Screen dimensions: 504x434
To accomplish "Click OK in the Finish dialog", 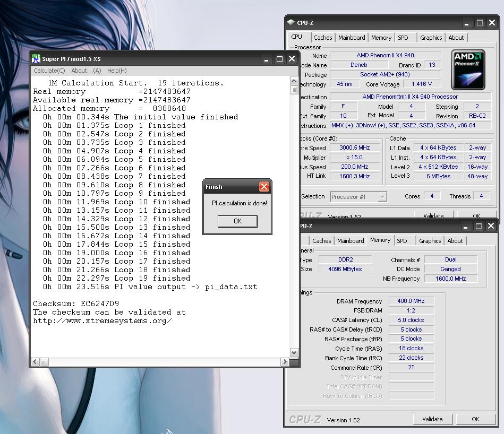I will click(237, 221).
